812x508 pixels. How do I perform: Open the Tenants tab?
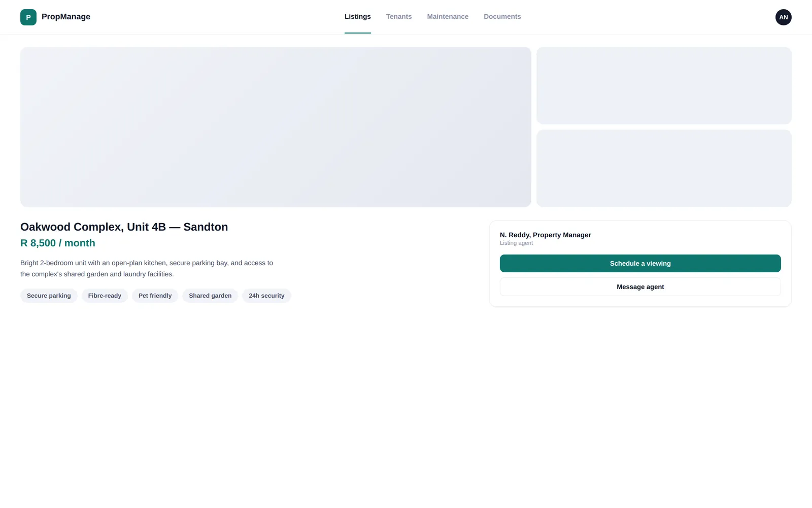point(399,17)
